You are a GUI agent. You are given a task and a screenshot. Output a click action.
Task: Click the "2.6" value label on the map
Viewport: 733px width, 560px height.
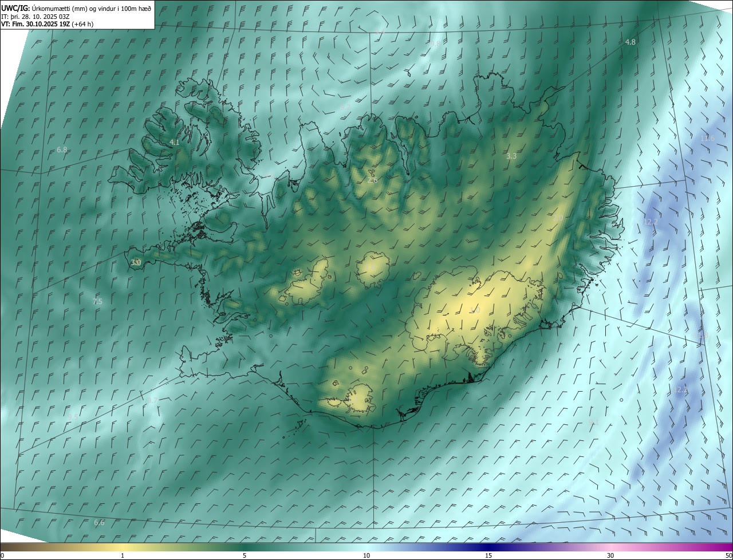point(372,180)
